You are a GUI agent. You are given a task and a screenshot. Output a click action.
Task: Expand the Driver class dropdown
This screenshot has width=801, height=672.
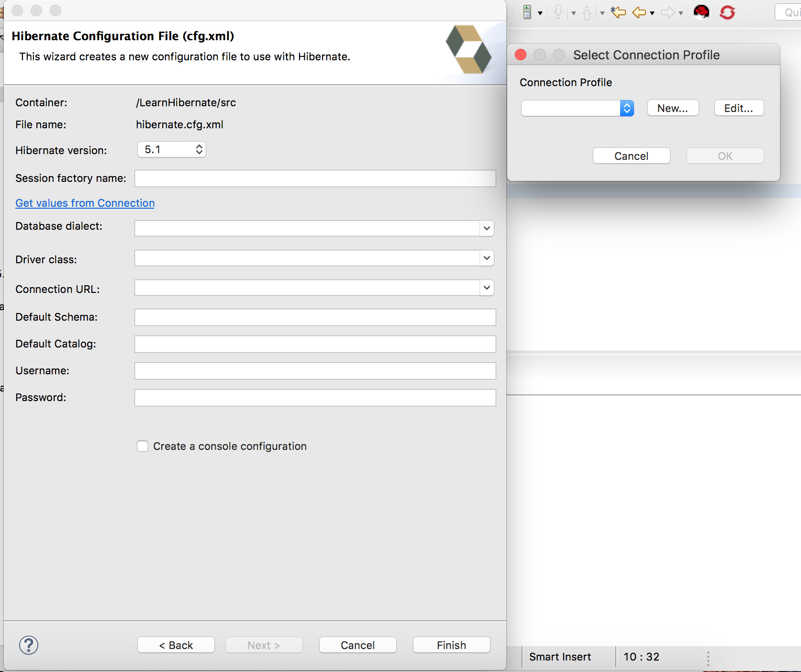click(x=487, y=258)
